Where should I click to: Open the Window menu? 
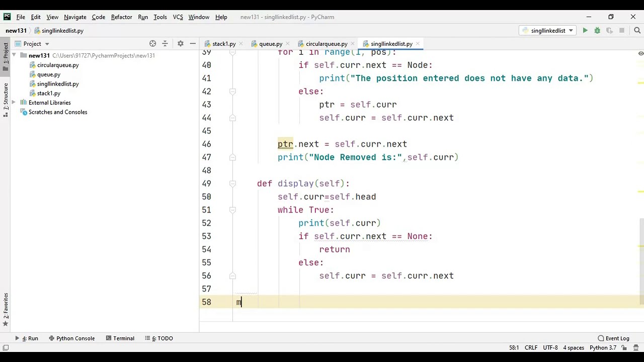[x=199, y=17]
